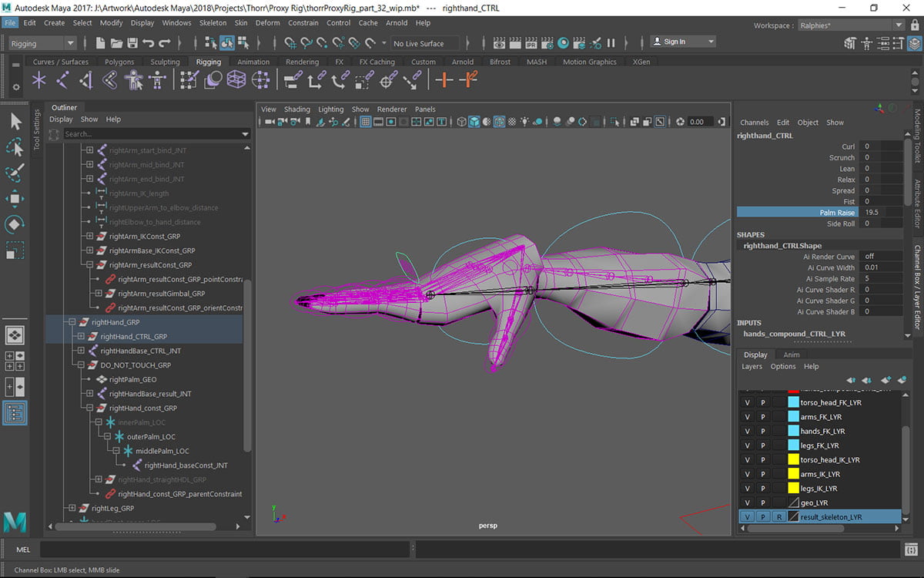Screen dimensions: 924x578
Task: Open the Rigging menu set dropdown
Action: tap(43, 43)
